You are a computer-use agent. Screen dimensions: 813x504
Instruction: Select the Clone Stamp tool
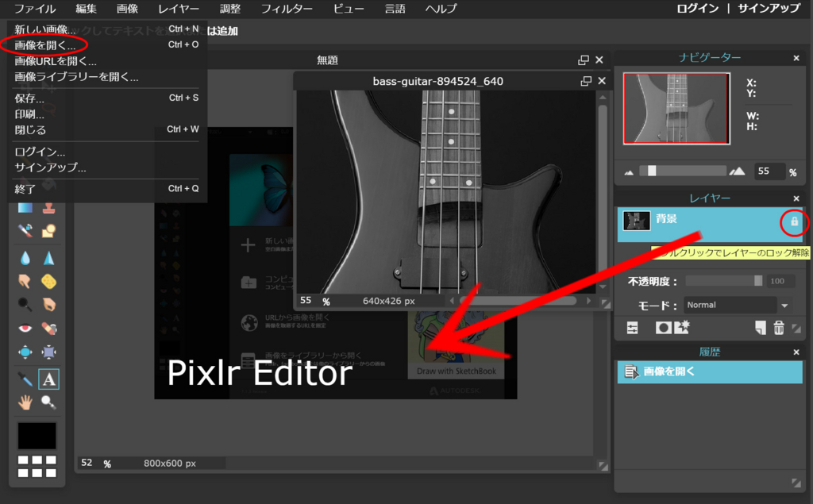[x=48, y=208]
